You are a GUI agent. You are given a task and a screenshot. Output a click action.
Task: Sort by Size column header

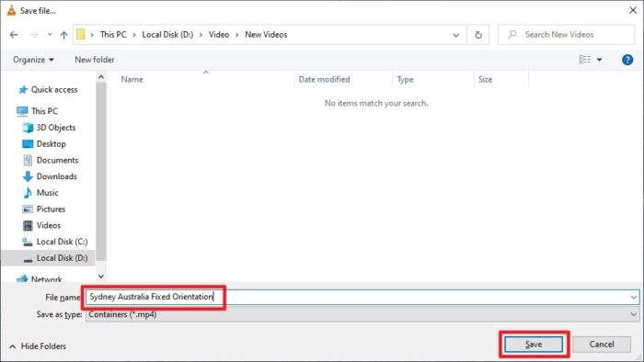tap(486, 80)
